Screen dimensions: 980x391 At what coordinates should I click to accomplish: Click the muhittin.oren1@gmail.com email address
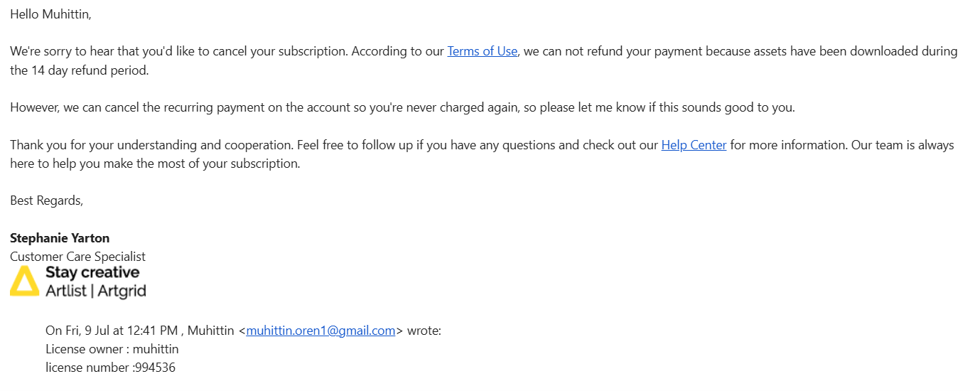point(321,331)
